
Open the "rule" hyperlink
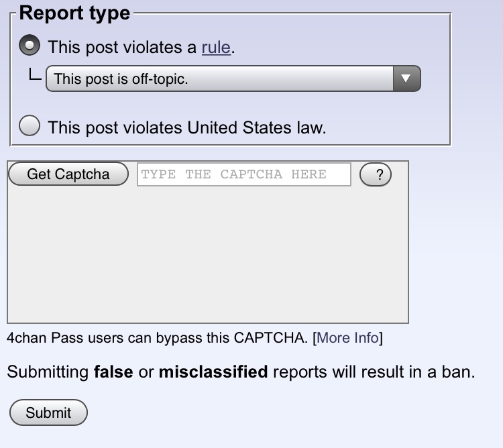click(215, 48)
